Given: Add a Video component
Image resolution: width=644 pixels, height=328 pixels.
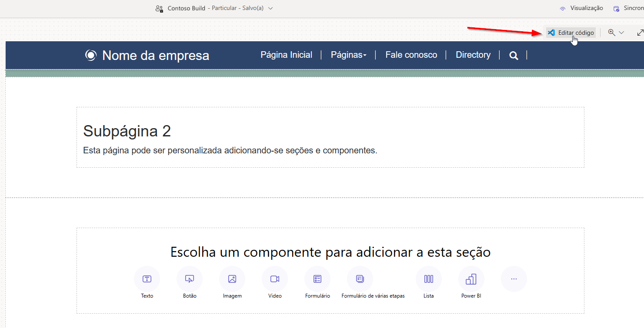Looking at the screenshot, I should tap(274, 279).
